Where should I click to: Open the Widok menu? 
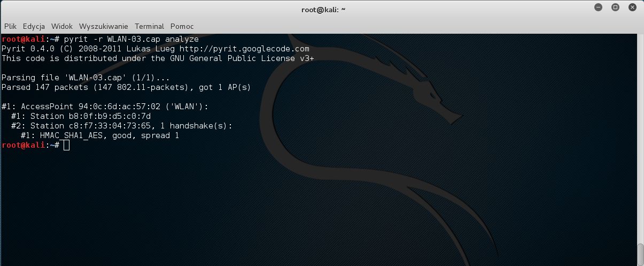point(62,26)
